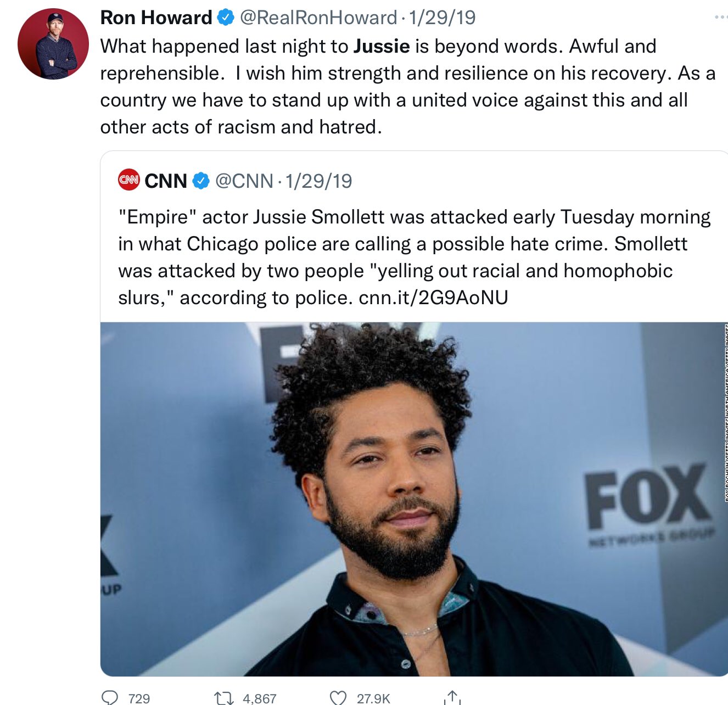Click Ron Howard's verified badge
The height and width of the screenshot is (705, 728).
pos(226,18)
